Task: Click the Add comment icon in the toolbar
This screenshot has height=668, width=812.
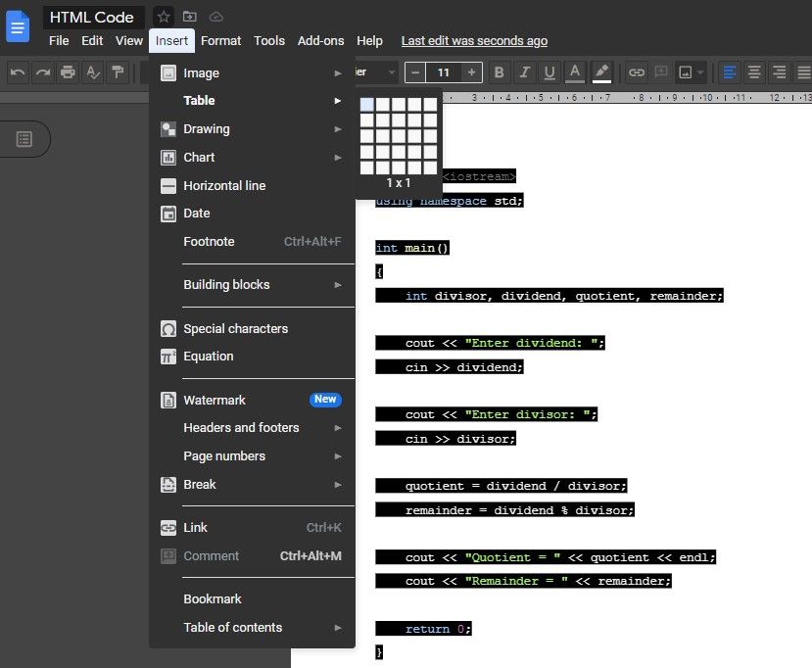Action: tap(660, 72)
